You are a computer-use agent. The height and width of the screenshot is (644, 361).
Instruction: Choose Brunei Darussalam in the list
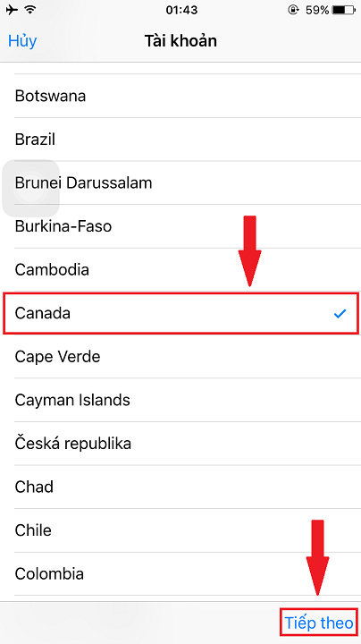(x=180, y=182)
